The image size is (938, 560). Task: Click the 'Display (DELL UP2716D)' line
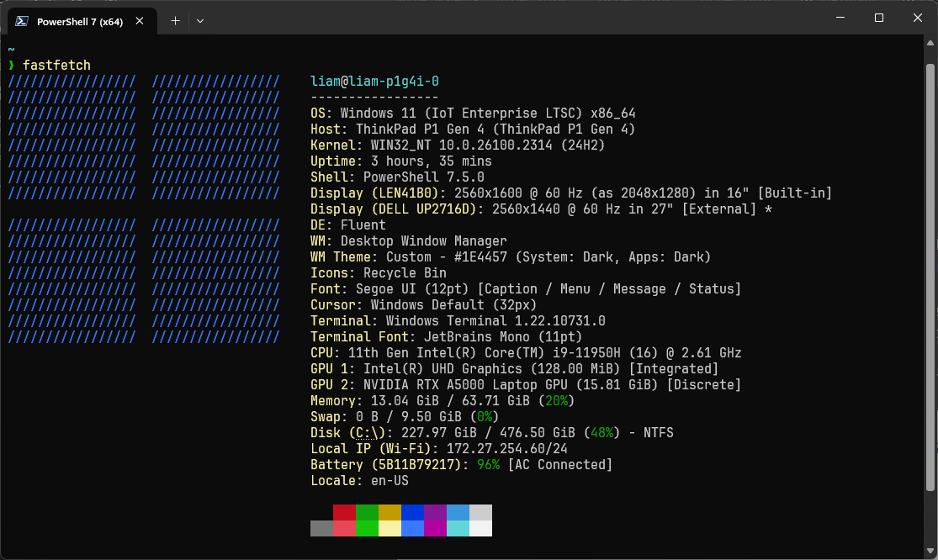tap(541, 209)
